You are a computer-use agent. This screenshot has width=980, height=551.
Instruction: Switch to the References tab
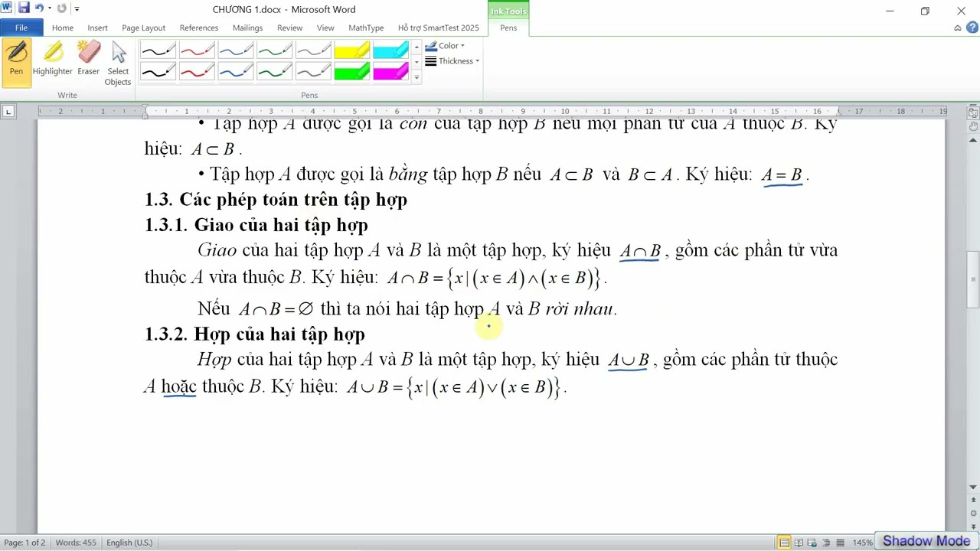point(199,28)
